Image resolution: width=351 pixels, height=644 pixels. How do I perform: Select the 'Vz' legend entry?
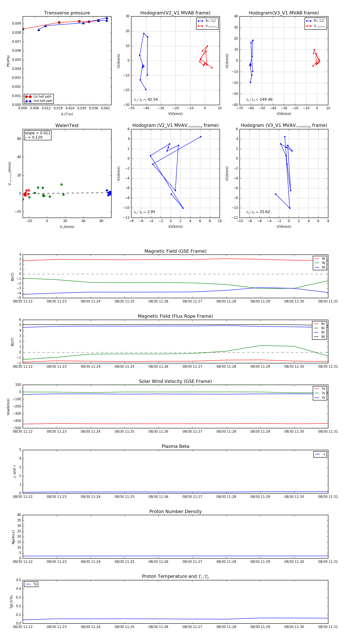320,398
